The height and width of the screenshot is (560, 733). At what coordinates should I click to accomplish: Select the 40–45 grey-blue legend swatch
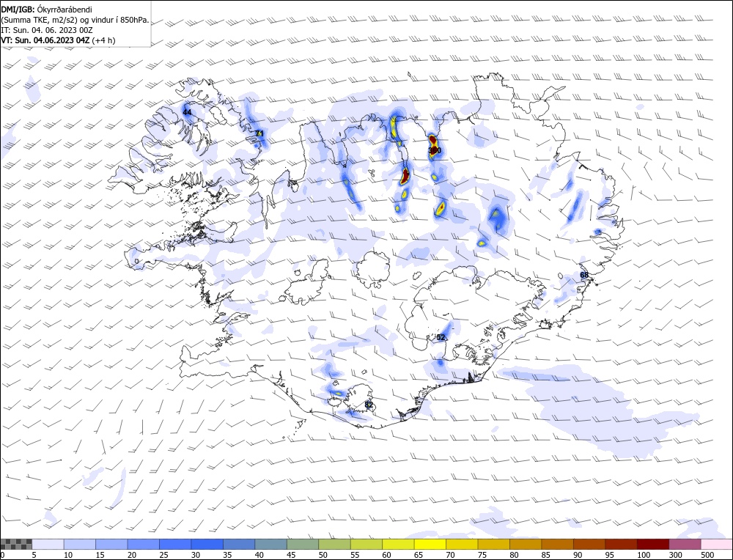271,544
